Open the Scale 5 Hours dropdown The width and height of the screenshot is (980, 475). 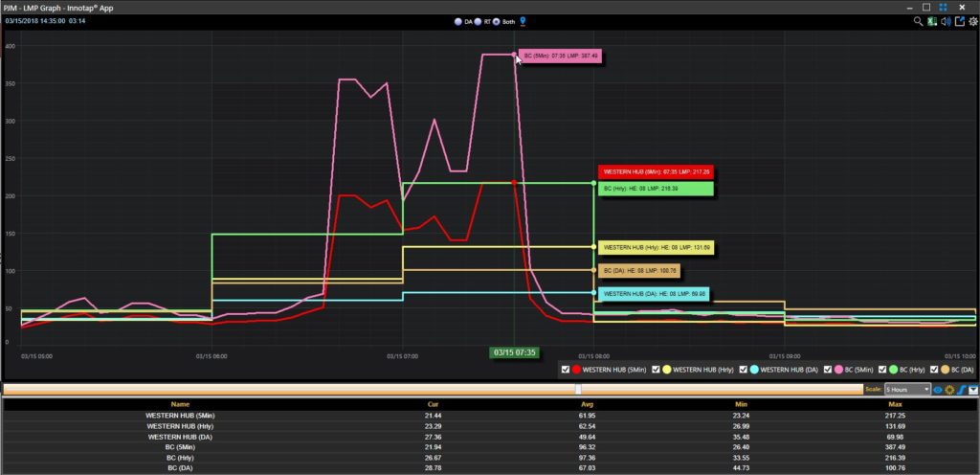[907, 390]
